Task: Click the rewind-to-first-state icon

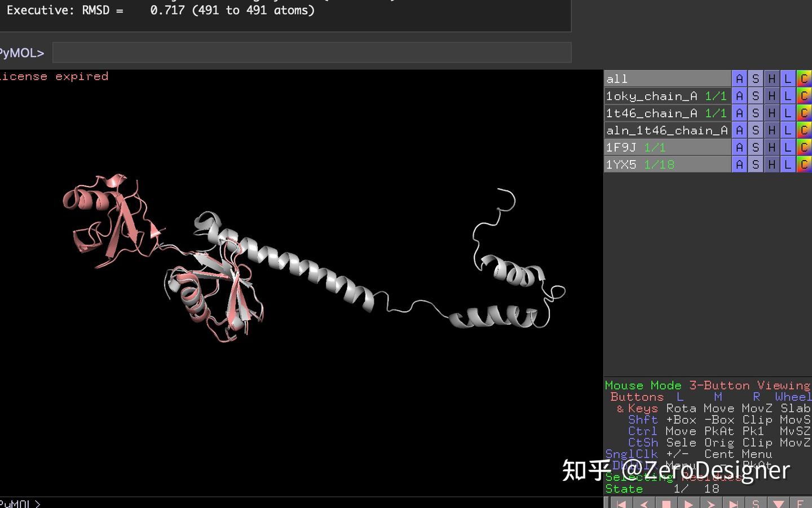Action: pyautogui.click(x=621, y=502)
